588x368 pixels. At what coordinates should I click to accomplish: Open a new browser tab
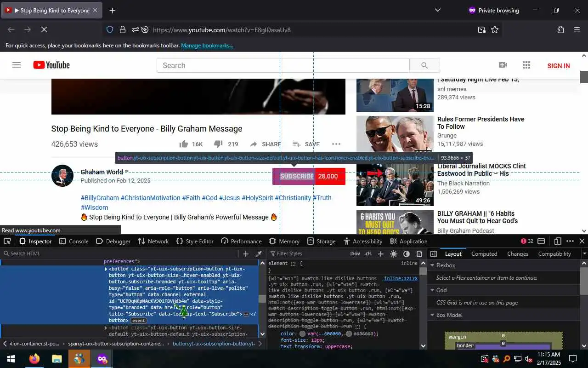tap(112, 10)
